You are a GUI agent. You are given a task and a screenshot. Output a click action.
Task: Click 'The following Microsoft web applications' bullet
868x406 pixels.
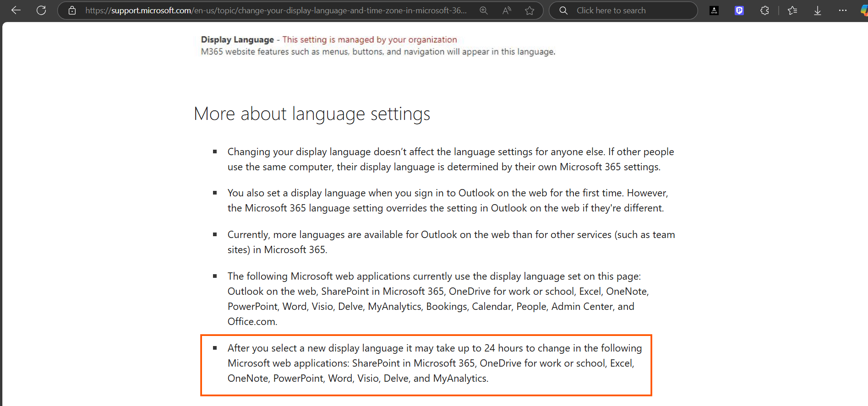click(x=438, y=299)
